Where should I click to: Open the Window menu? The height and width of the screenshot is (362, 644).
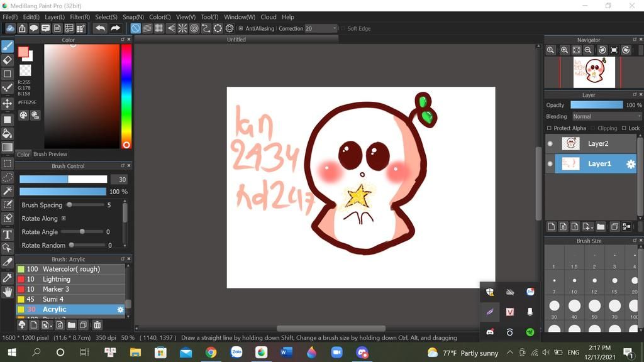(240, 17)
